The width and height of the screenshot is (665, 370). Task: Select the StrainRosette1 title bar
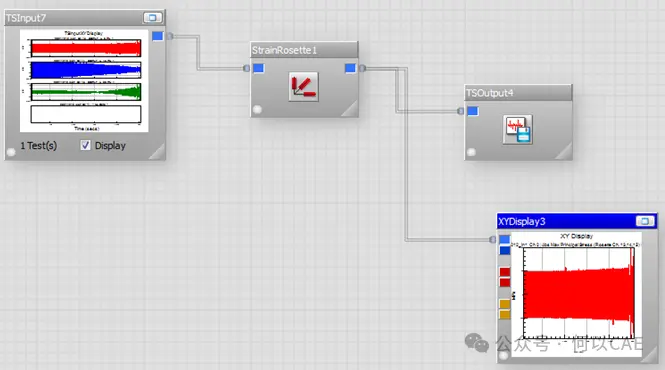[x=304, y=50]
